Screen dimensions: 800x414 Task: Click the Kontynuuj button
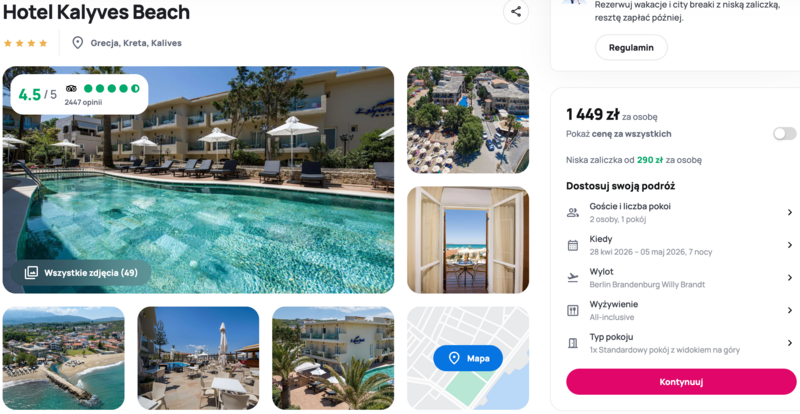681,382
